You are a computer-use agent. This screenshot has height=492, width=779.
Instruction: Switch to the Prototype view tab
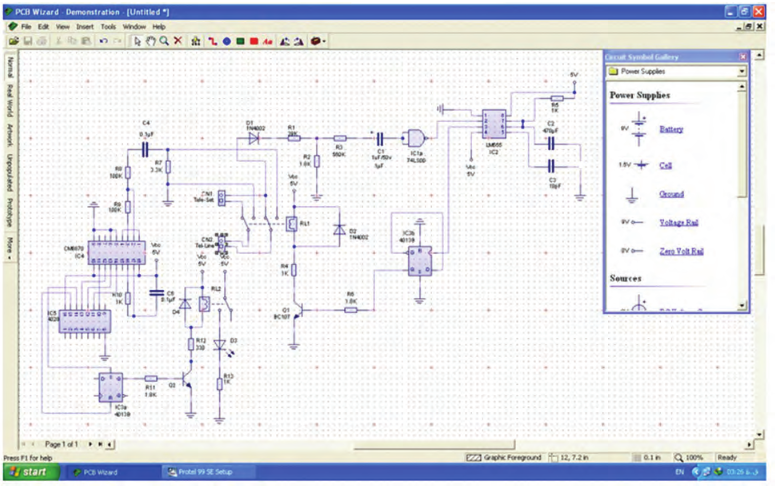pyautogui.click(x=10, y=213)
